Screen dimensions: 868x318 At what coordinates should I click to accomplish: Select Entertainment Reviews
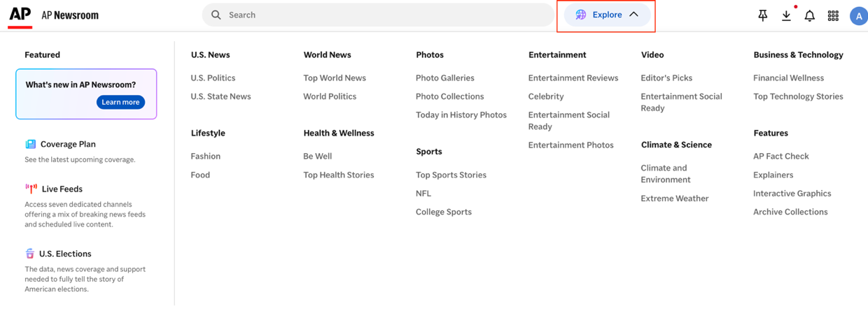(x=573, y=78)
